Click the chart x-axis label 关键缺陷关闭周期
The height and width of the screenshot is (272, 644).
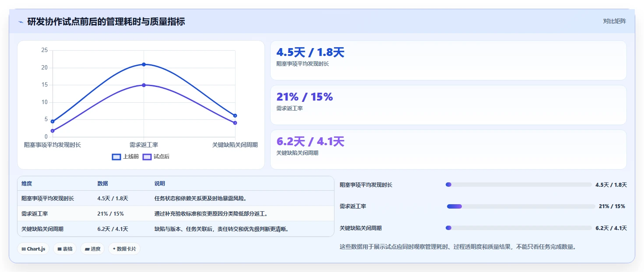click(x=235, y=145)
